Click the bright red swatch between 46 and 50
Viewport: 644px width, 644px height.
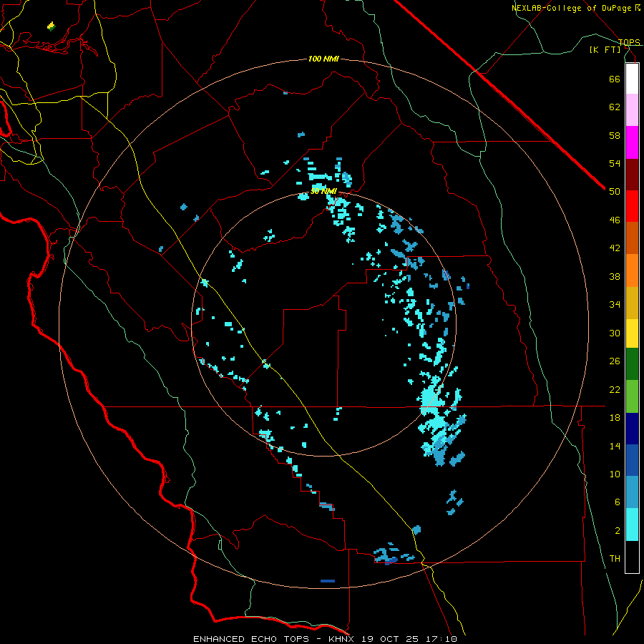point(632,206)
